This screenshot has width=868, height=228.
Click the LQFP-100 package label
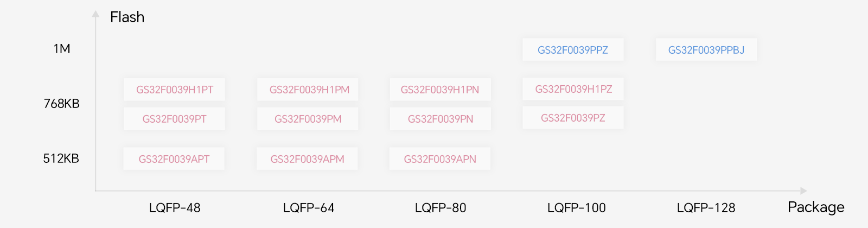[x=576, y=208]
